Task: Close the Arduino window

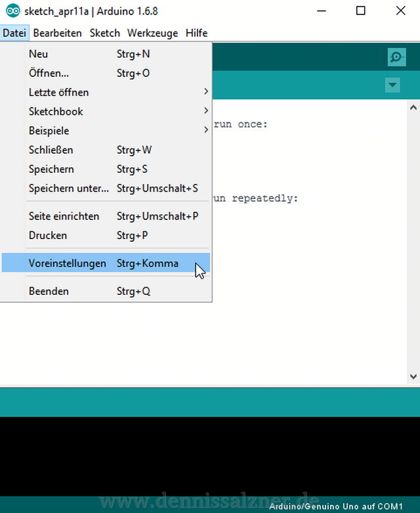Action: pyautogui.click(x=400, y=11)
